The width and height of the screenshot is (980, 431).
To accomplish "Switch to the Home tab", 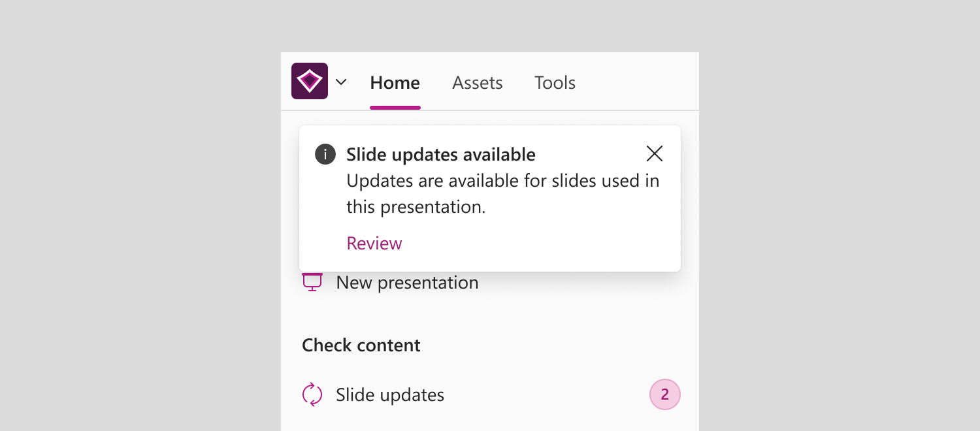I will (395, 83).
